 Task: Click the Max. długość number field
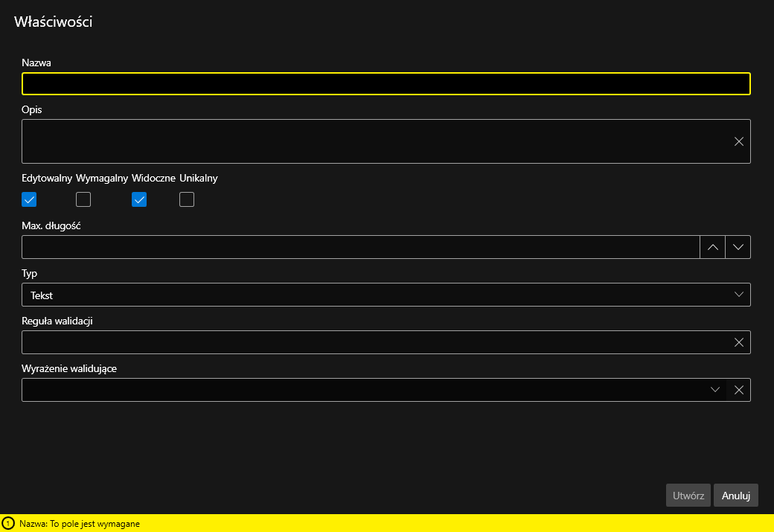pos(360,247)
